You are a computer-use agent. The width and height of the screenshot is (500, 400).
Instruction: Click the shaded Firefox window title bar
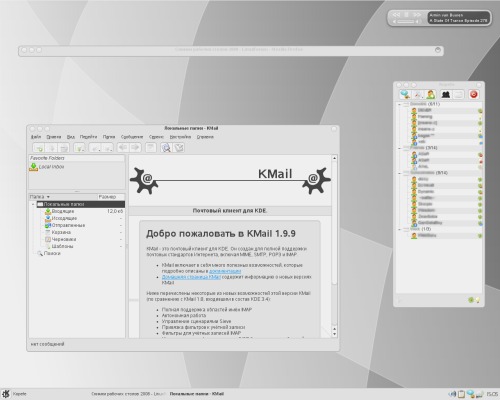(231, 50)
